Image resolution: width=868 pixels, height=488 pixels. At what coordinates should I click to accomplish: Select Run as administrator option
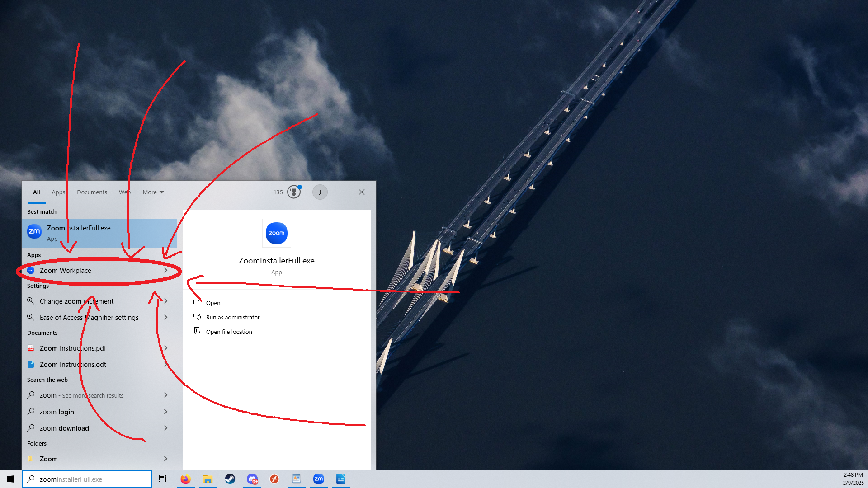click(233, 317)
